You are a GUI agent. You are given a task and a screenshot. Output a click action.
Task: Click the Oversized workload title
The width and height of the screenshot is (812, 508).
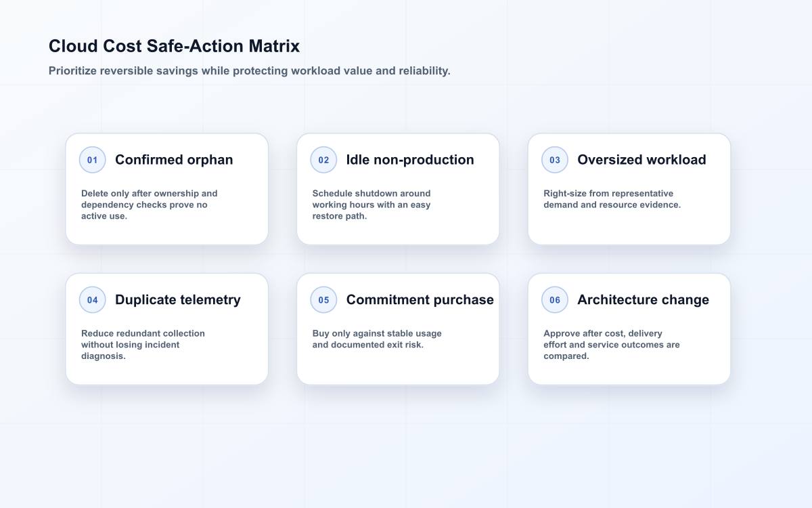(x=641, y=160)
